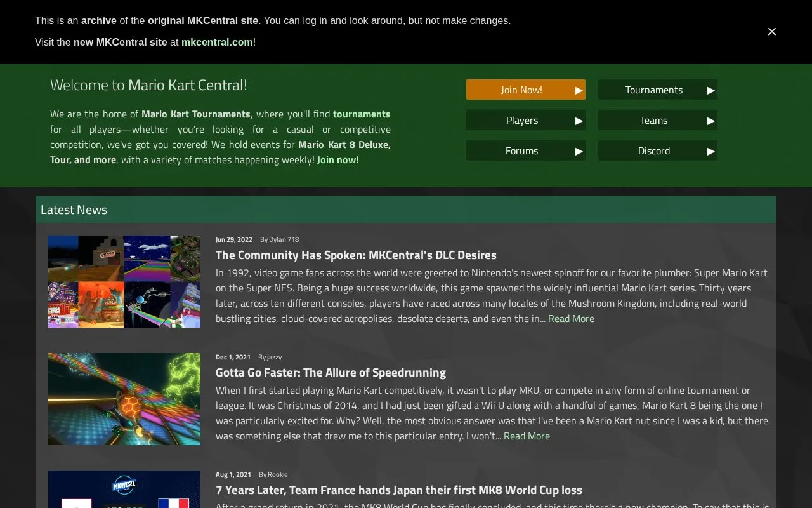Click the arrow icon on Players button

[x=579, y=121]
